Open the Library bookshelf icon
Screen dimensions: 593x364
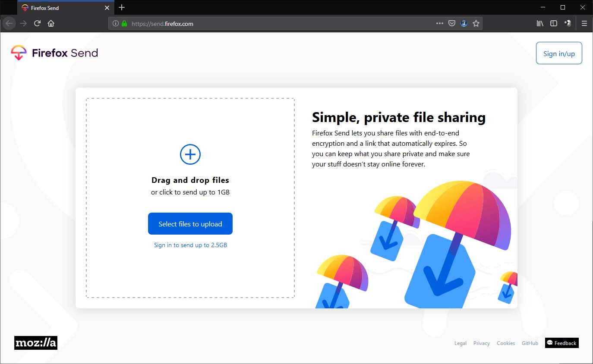click(x=540, y=24)
